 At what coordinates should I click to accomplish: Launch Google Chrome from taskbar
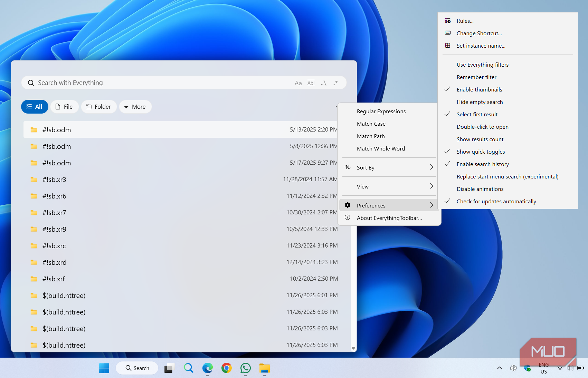coord(227,368)
